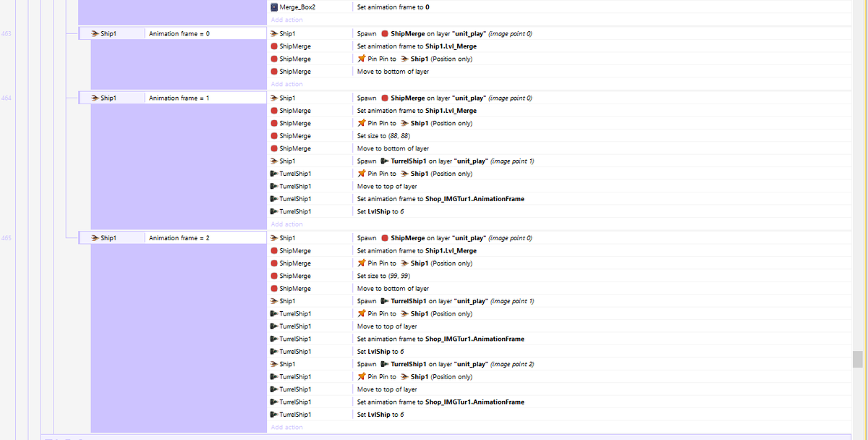Select condition 'Animation frame = 2'
The height and width of the screenshot is (440, 868).
pyautogui.click(x=179, y=238)
